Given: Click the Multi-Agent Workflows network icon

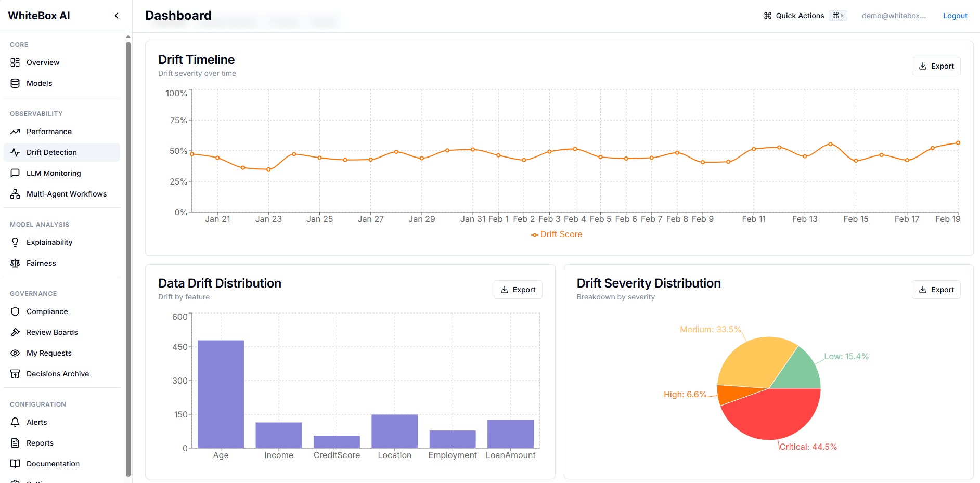Looking at the screenshot, I should [15, 194].
